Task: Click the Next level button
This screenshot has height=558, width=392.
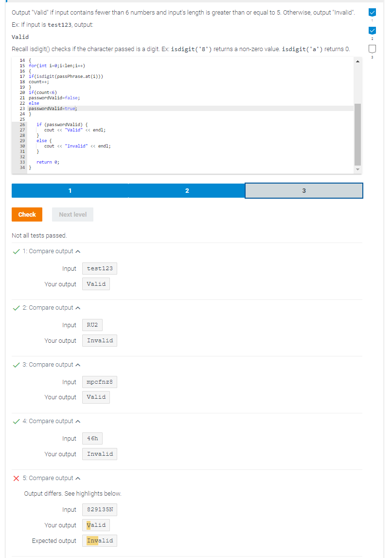Action: (x=72, y=214)
